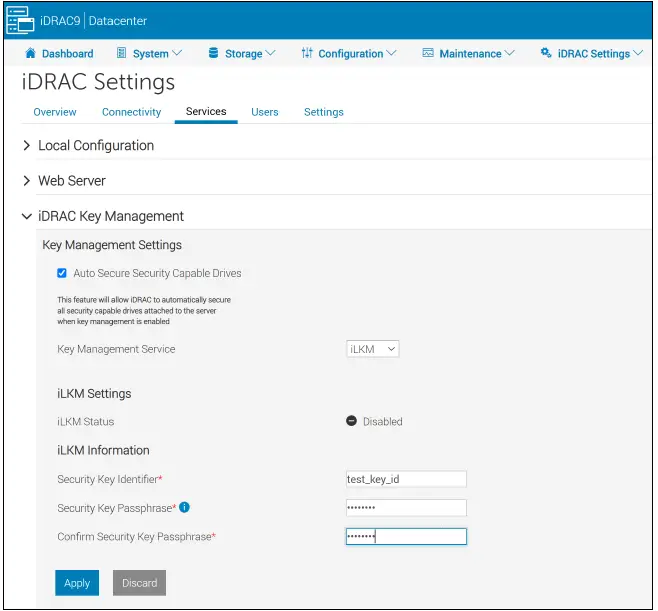Expand the Web Server section
This screenshot has height=611, width=658.
(26, 181)
